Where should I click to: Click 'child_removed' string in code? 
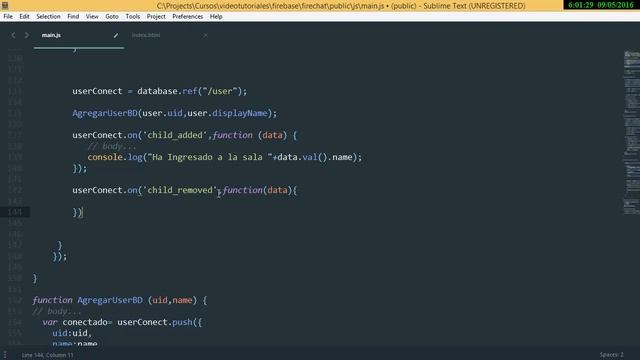click(x=180, y=190)
